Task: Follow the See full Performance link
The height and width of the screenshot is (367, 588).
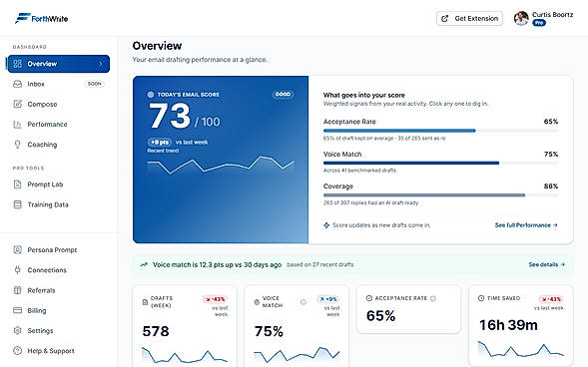Action: click(526, 225)
